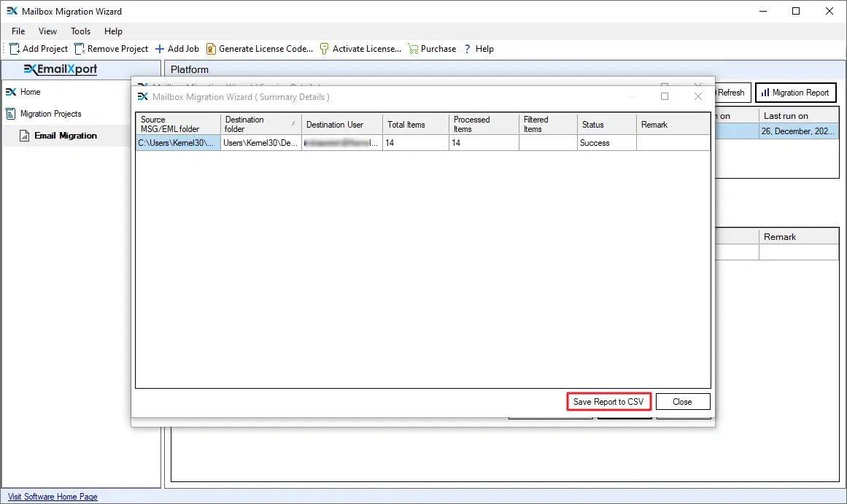Close the Summary Details dialog via Close button

coord(682,402)
